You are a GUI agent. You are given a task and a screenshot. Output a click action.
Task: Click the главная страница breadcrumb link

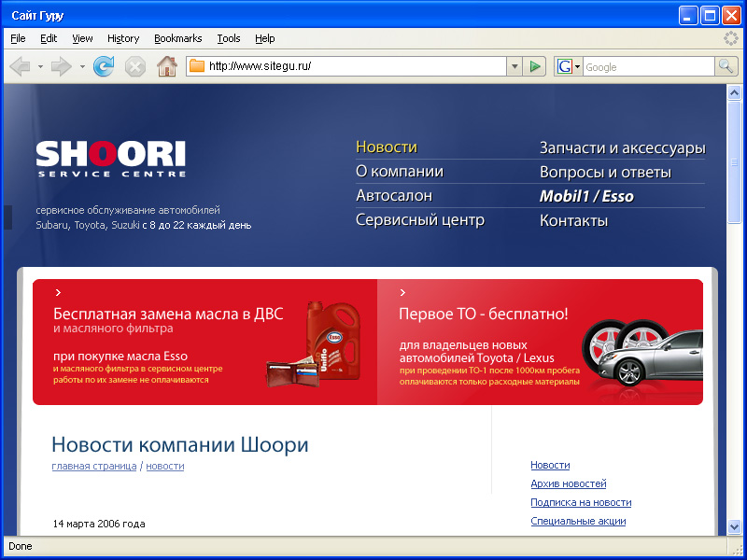(x=94, y=466)
